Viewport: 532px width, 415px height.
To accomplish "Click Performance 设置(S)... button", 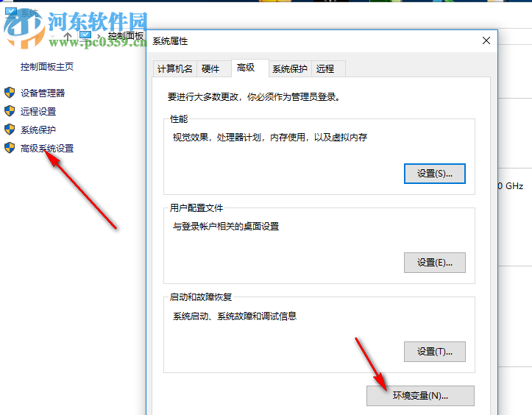I will [x=435, y=174].
